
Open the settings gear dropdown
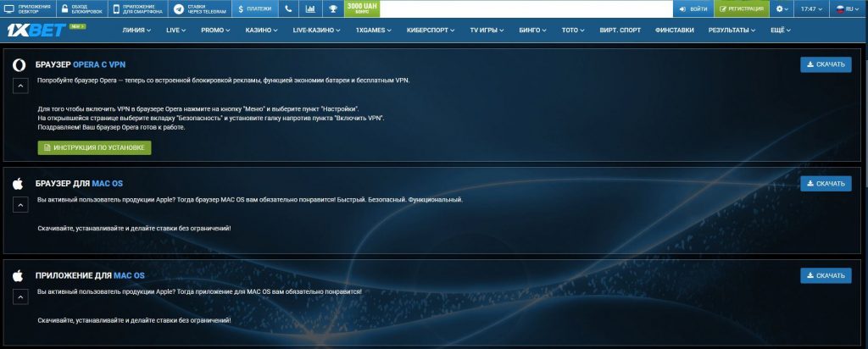[x=781, y=8]
